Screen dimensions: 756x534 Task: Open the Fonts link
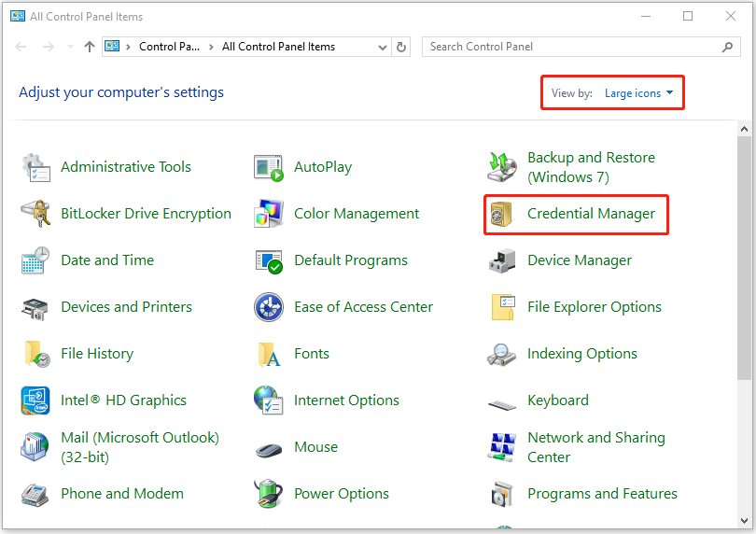[x=312, y=354]
